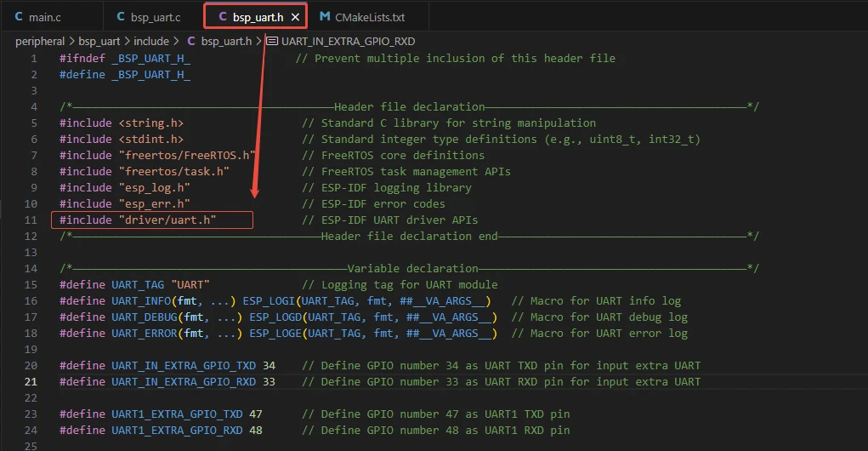Click the purple C icon on bsp_uart.h tab
Screen dimensions: 868x451
pos(223,17)
